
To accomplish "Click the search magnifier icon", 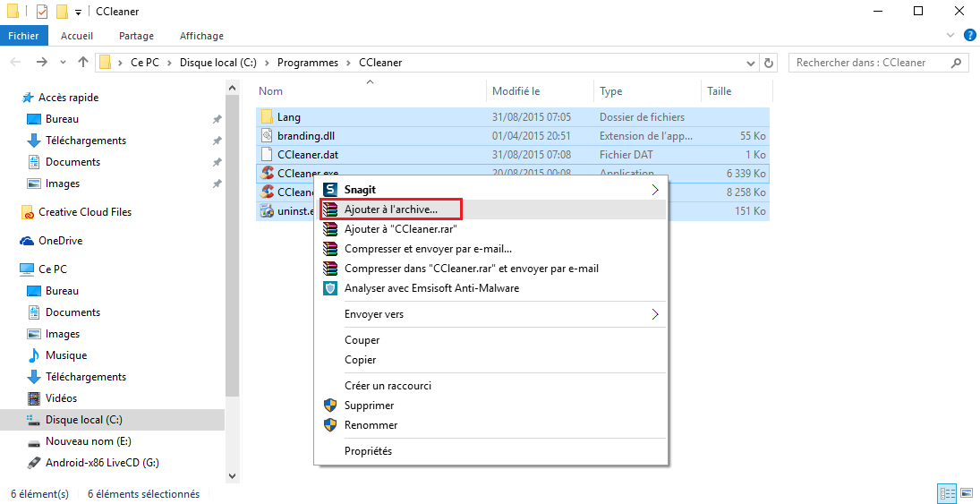I will (x=956, y=63).
